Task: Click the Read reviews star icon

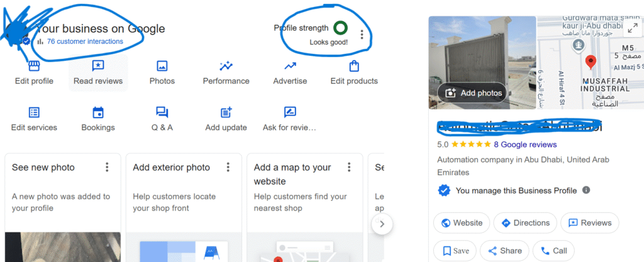Action: point(98,66)
